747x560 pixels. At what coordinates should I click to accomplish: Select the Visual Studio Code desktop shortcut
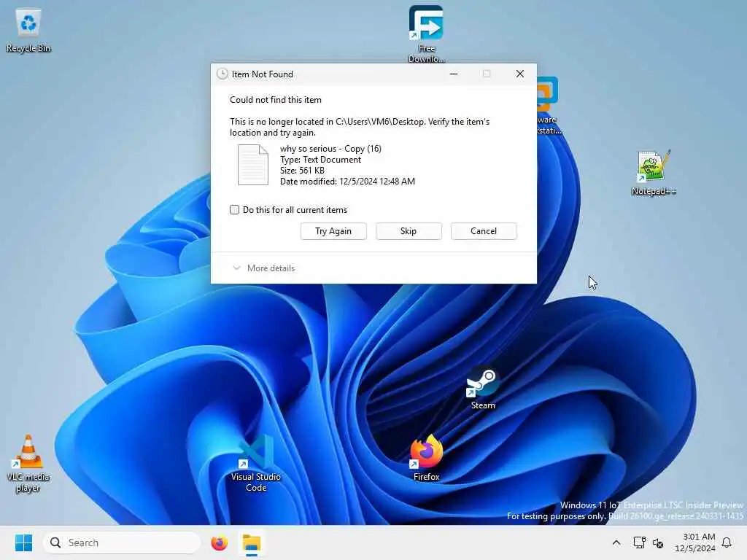pyautogui.click(x=256, y=463)
